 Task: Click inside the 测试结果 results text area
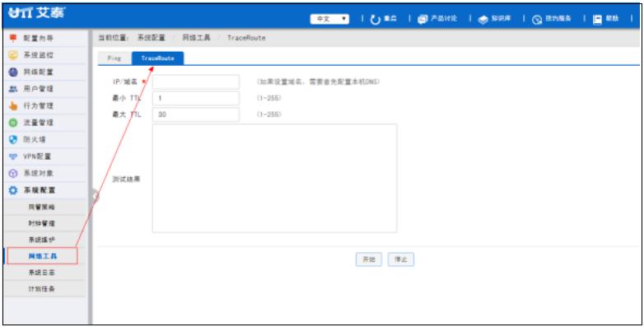pos(274,178)
